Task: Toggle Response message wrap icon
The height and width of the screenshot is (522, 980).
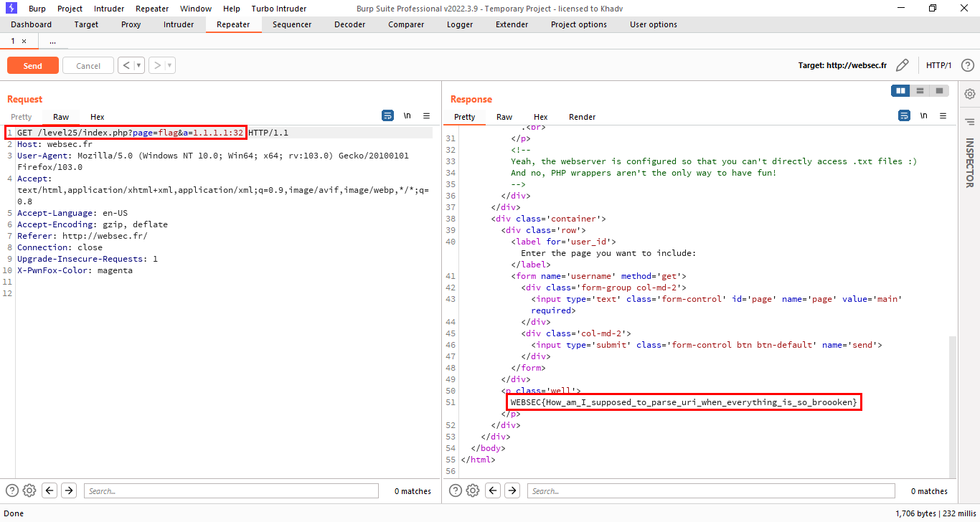Action: pyautogui.click(x=904, y=115)
